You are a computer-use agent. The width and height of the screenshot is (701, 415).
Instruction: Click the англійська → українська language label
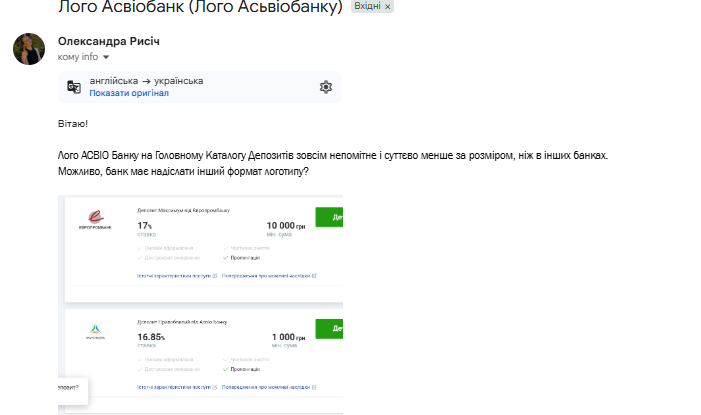[x=146, y=81]
